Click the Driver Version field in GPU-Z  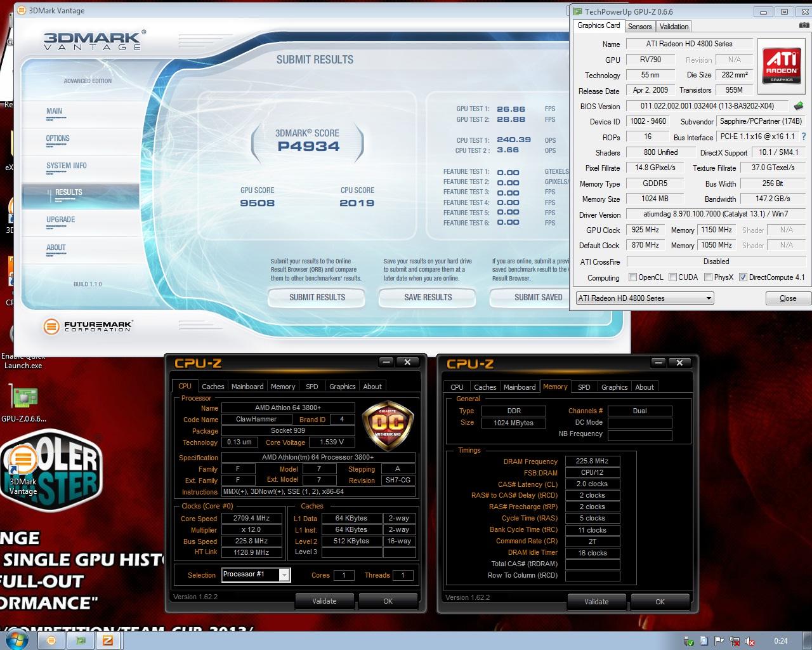click(717, 215)
